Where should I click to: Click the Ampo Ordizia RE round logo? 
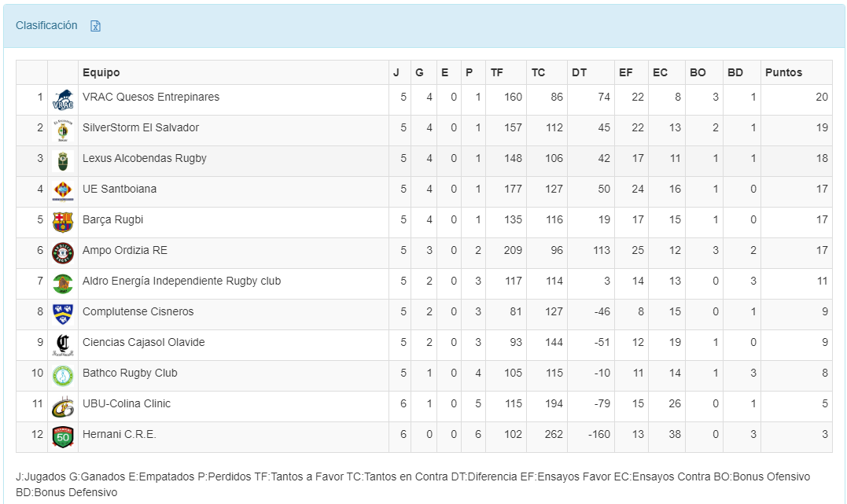point(63,253)
